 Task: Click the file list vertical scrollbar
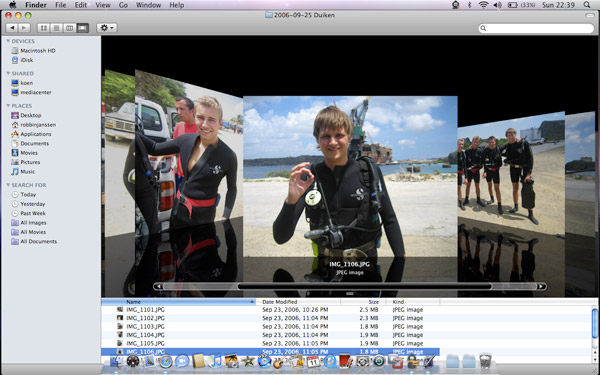tap(595, 324)
